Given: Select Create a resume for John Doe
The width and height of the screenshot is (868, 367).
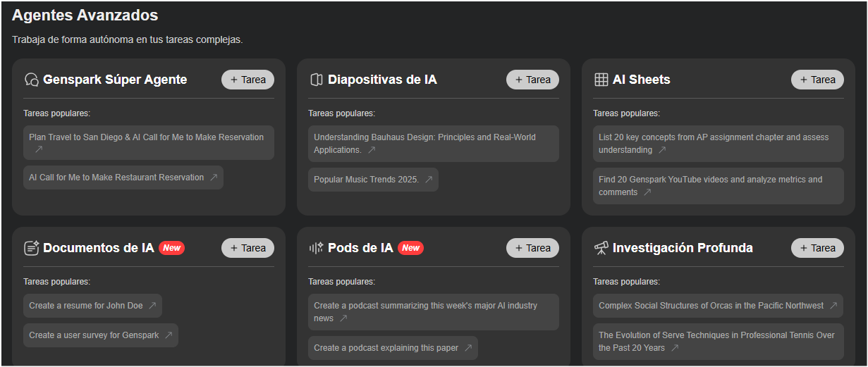Looking at the screenshot, I should [x=92, y=306].
